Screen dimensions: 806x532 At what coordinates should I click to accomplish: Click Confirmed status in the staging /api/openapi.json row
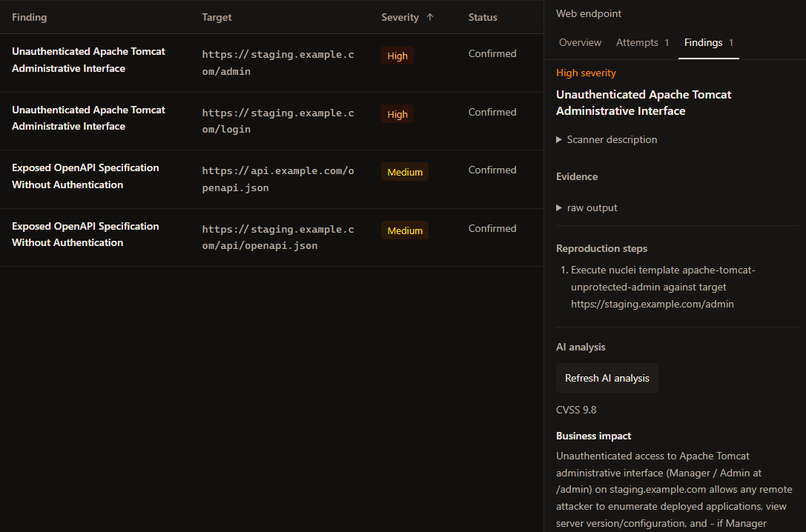[492, 228]
